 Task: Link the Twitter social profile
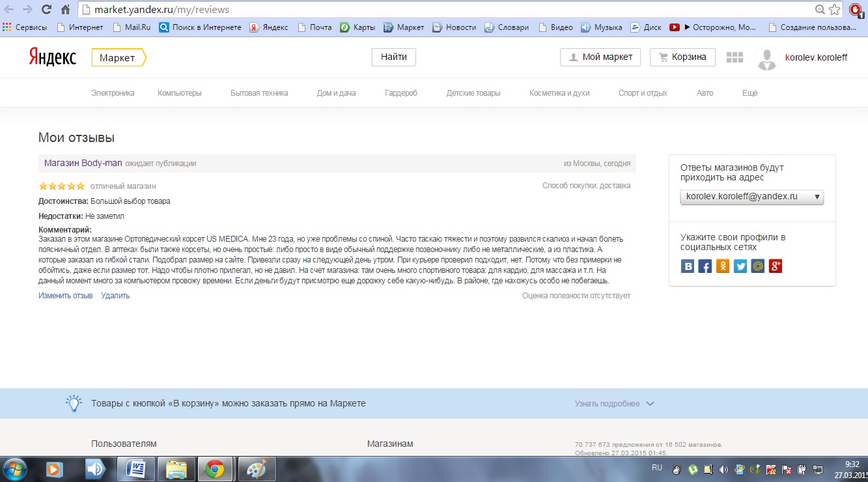click(x=740, y=266)
